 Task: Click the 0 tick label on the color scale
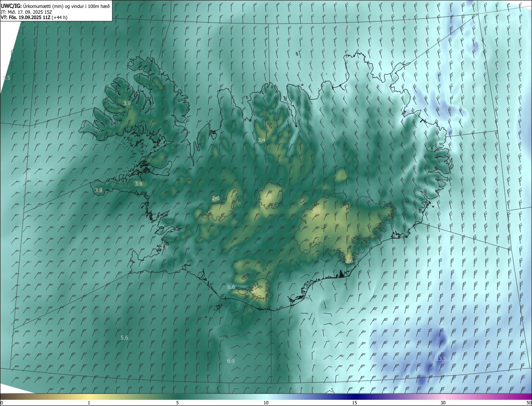(2, 403)
